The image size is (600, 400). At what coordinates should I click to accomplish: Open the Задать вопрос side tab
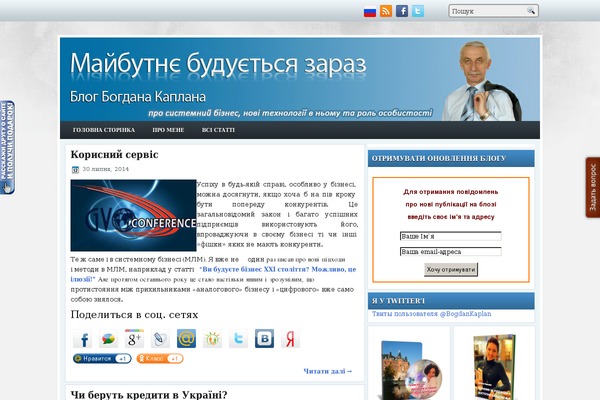point(593,188)
